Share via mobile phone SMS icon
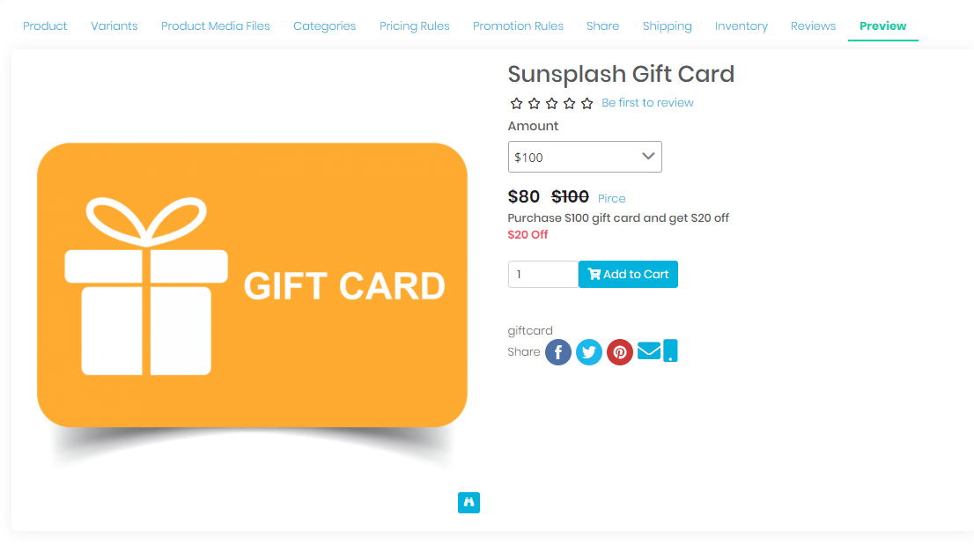 [670, 350]
